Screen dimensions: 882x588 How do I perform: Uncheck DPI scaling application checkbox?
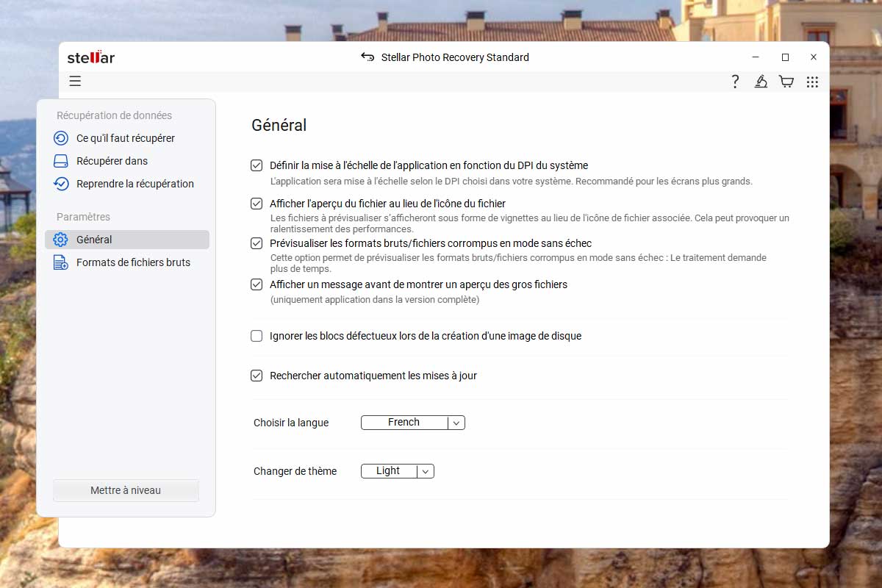click(x=257, y=165)
